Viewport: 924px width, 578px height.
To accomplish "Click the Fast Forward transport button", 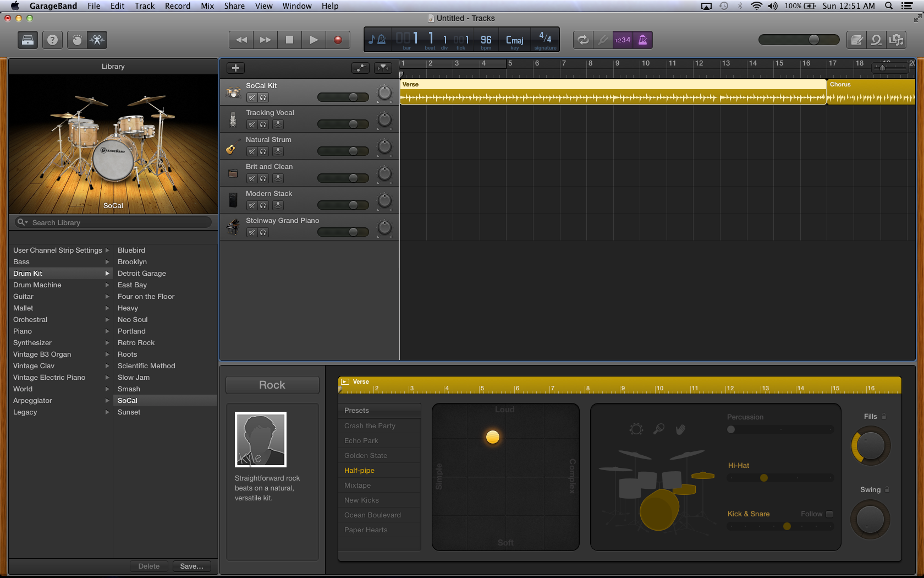I will pyautogui.click(x=265, y=40).
